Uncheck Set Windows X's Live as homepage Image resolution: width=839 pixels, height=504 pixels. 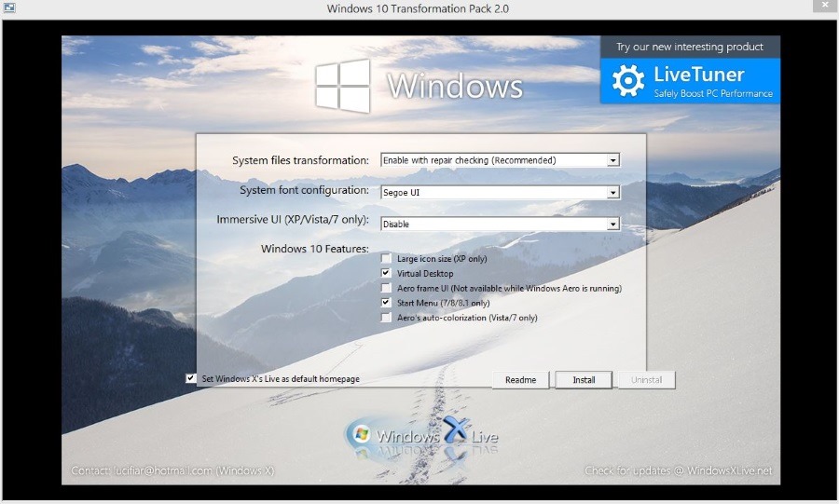click(190, 378)
